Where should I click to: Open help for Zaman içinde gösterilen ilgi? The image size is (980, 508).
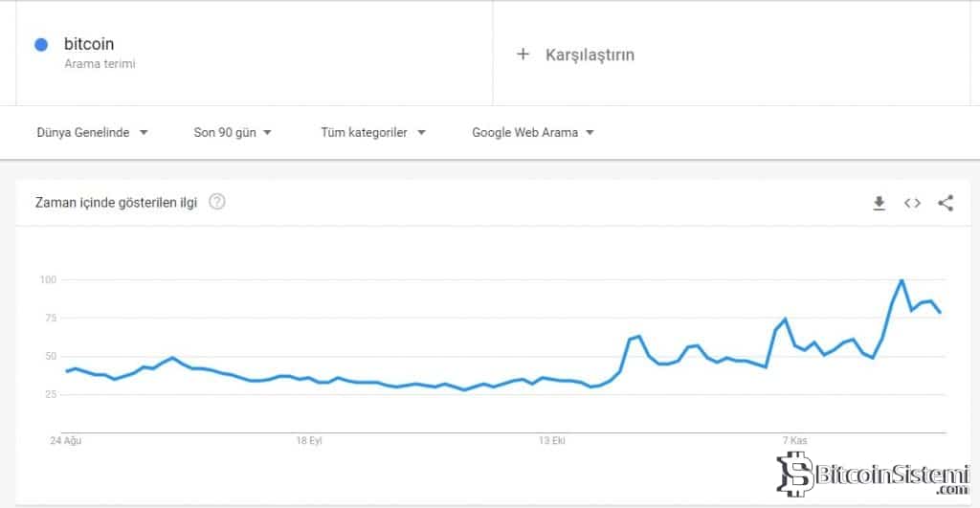point(217,202)
